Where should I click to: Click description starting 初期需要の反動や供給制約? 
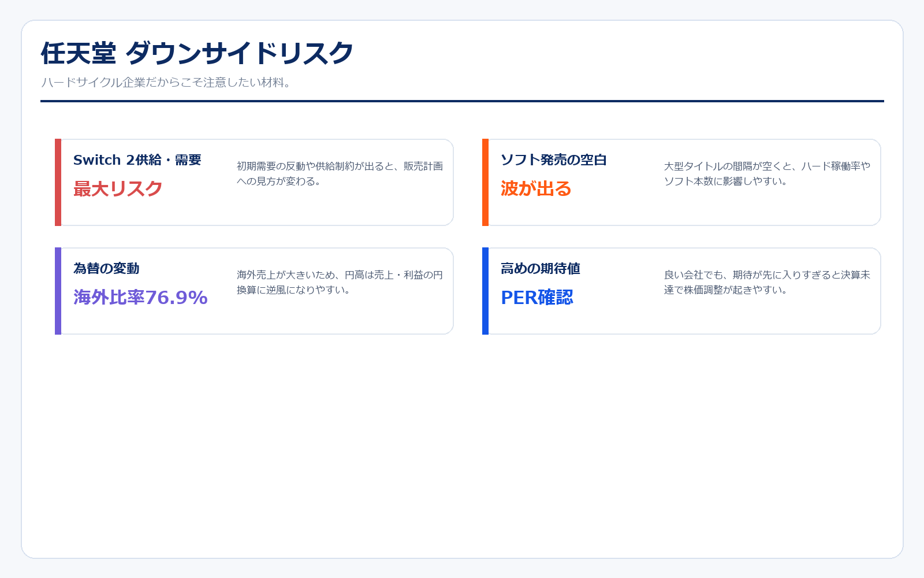(340, 173)
